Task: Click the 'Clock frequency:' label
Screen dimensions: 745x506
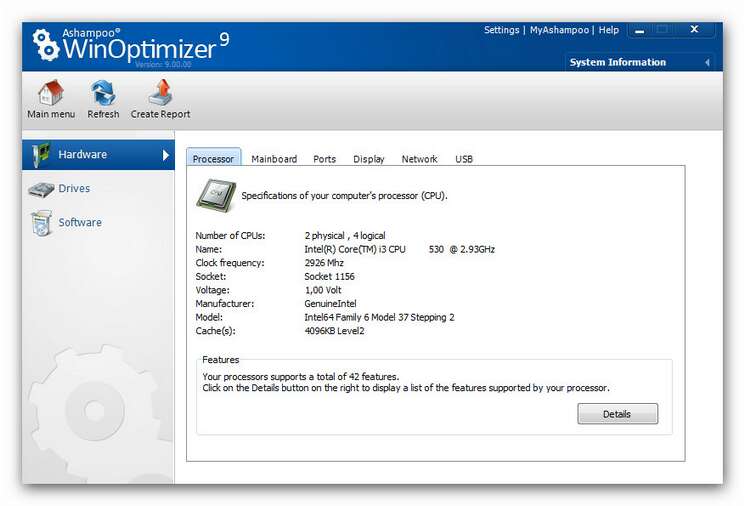Action: coord(230,263)
